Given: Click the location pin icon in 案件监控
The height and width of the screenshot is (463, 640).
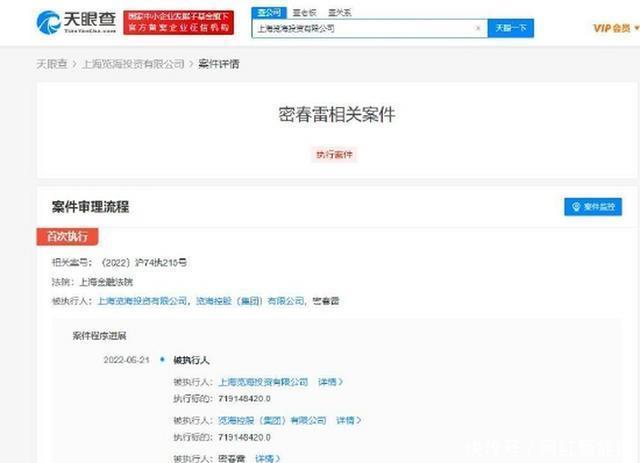Looking at the screenshot, I should tap(576, 207).
